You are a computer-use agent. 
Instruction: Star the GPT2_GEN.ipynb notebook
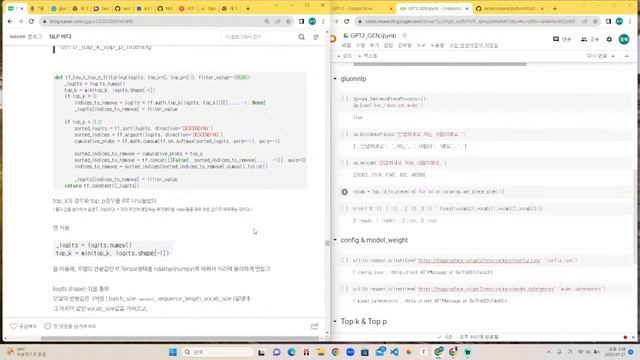pyautogui.click(x=404, y=36)
